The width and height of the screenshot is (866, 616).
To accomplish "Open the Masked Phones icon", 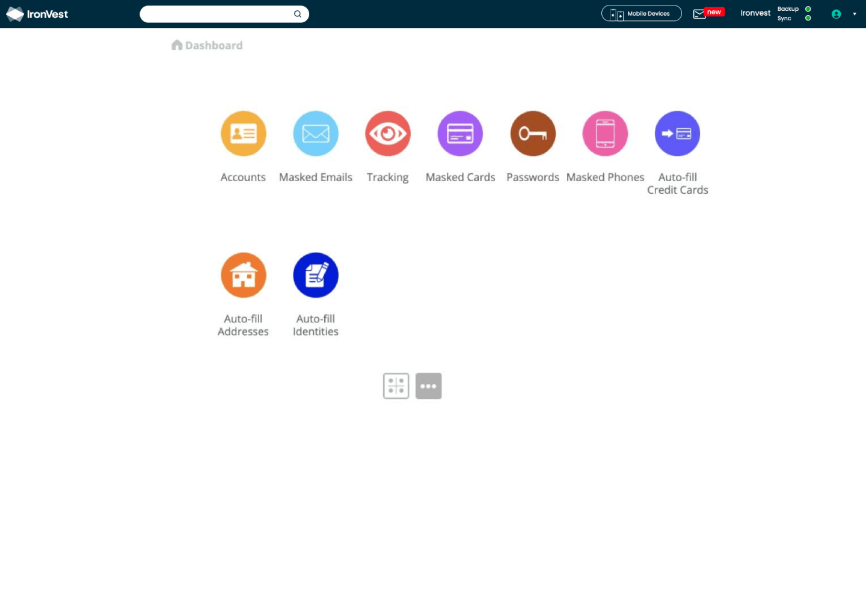I will pyautogui.click(x=605, y=134).
